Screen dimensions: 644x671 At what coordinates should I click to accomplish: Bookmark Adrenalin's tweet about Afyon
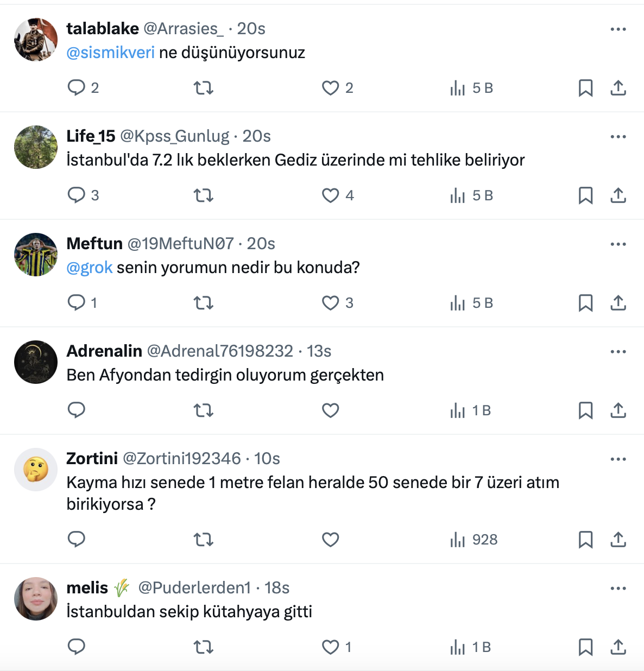click(x=585, y=410)
